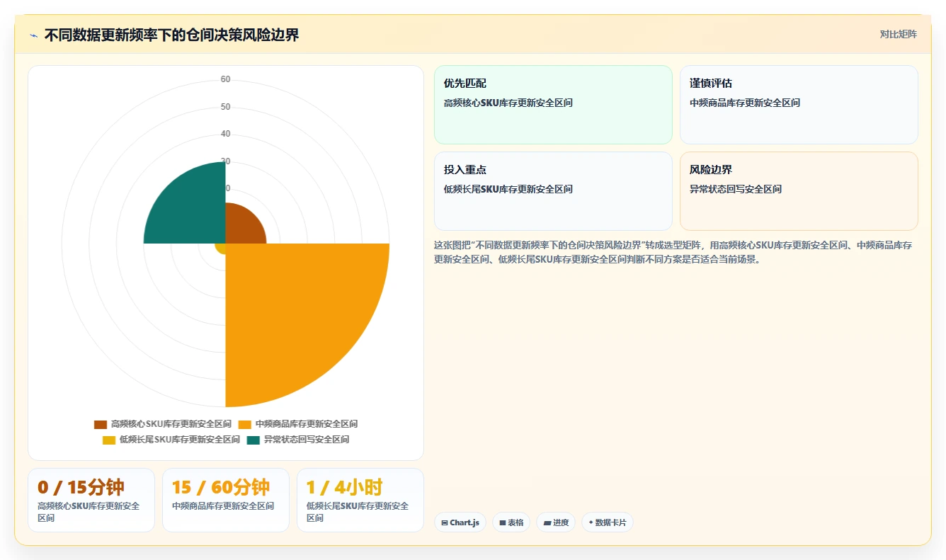The image size is (946, 560).
Task: Click the icon inside the 进度 chip
Action: tap(547, 523)
